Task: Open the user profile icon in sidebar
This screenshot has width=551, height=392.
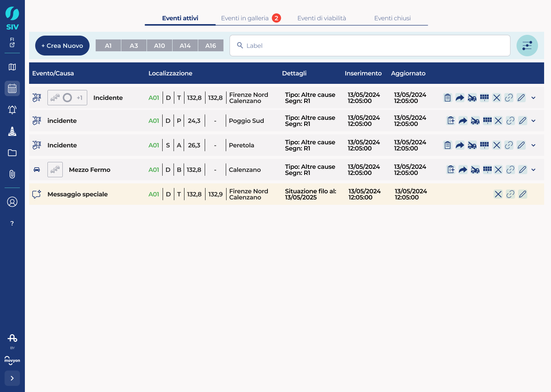Action: tap(12, 202)
